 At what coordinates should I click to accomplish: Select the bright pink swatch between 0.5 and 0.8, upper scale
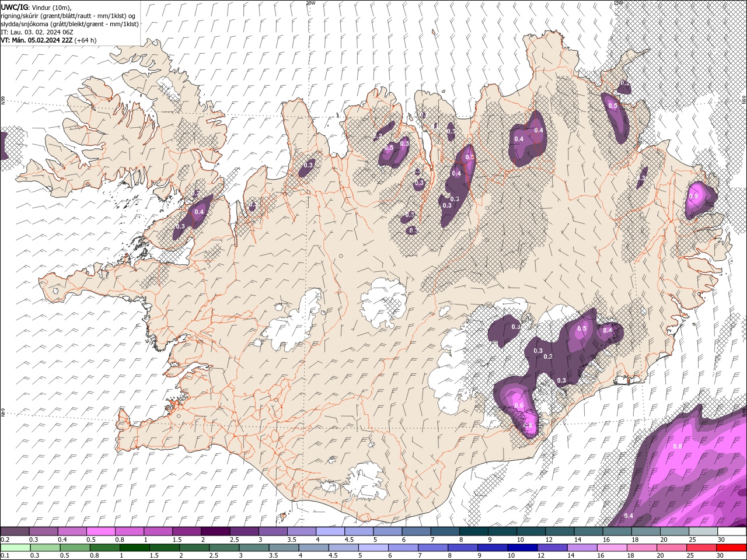click(x=101, y=531)
